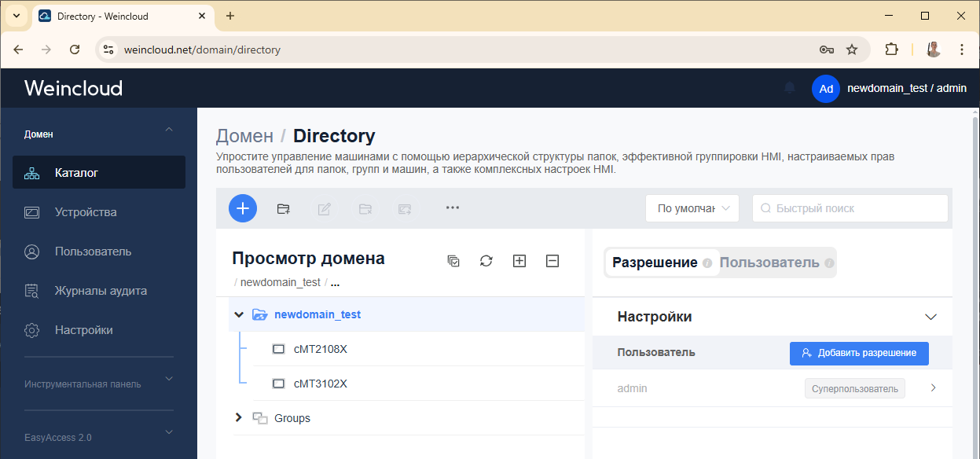Open the По умолчанию sort dropdown
The width and height of the screenshot is (980, 459).
(692, 208)
